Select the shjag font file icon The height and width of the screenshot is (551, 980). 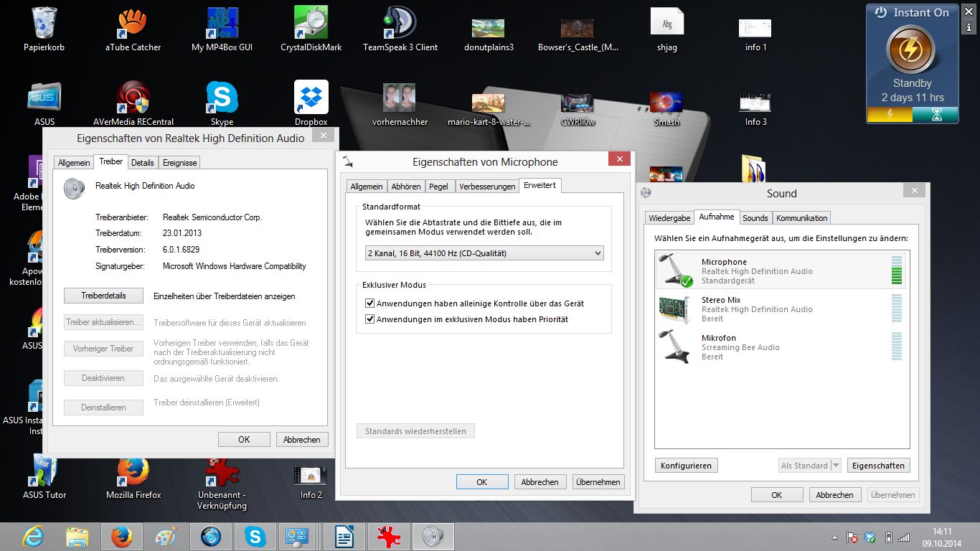[666, 30]
